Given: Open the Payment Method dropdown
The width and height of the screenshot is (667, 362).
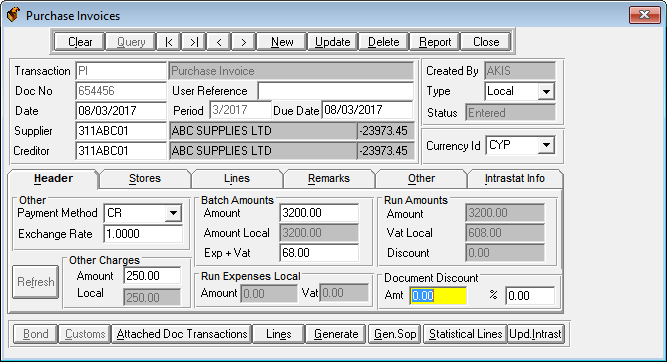Looking at the screenshot, I should click(173, 213).
